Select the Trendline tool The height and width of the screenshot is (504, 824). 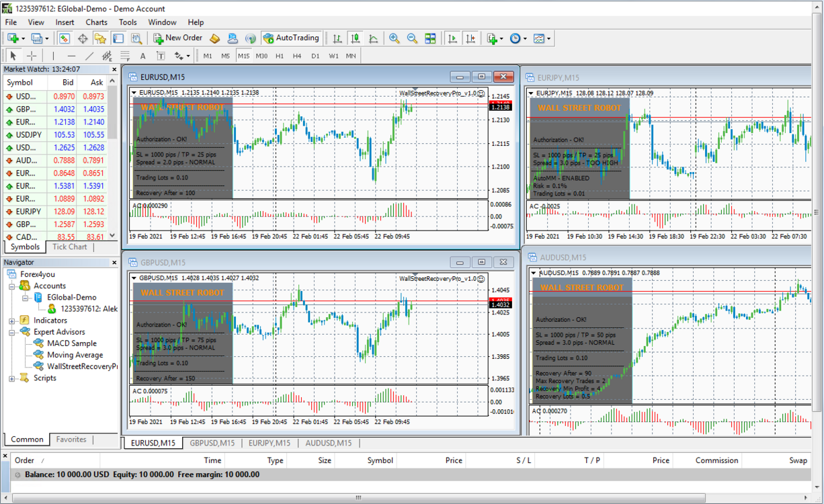point(89,56)
